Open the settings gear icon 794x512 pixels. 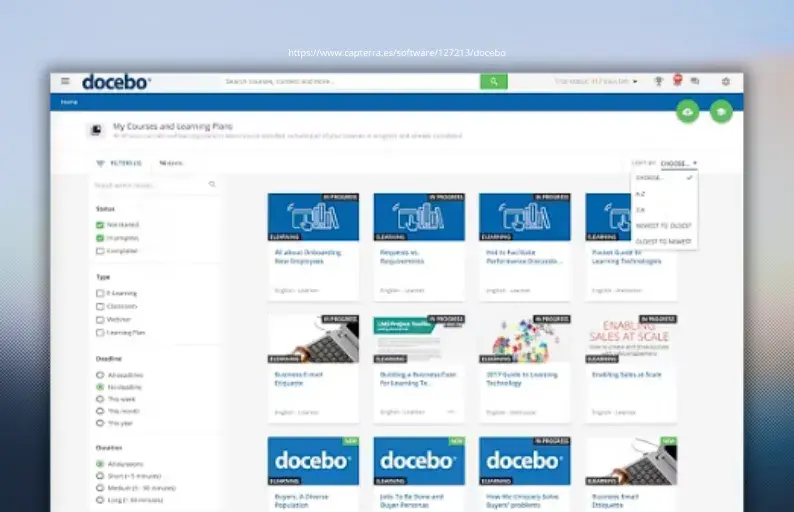[726, 82]
